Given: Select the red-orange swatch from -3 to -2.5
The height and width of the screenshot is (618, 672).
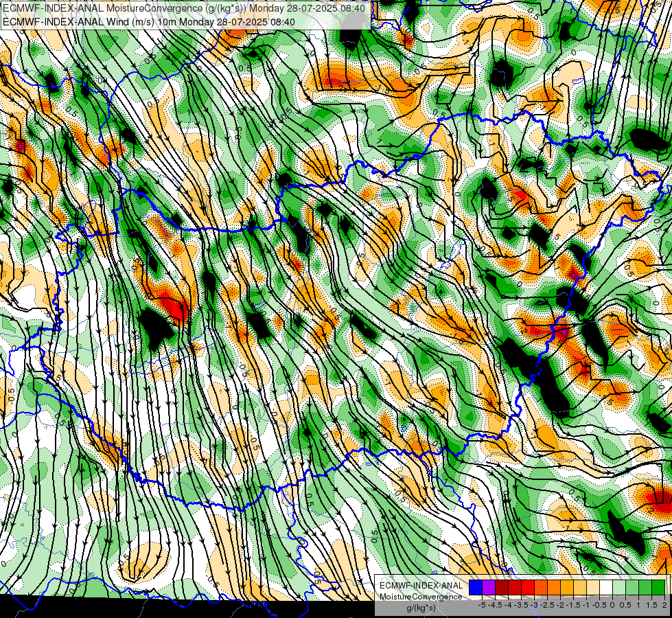Looking at the screenshot, I should tap(541, 588).
